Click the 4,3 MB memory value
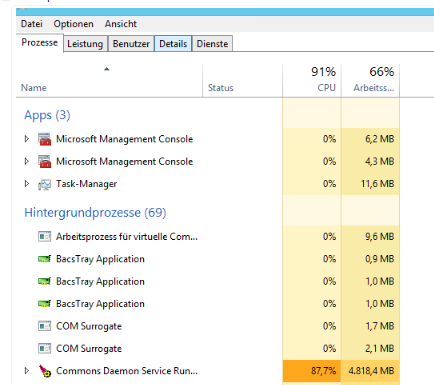Screen dimensions: 434x385 pyautogui.click(x=380, y=161)
